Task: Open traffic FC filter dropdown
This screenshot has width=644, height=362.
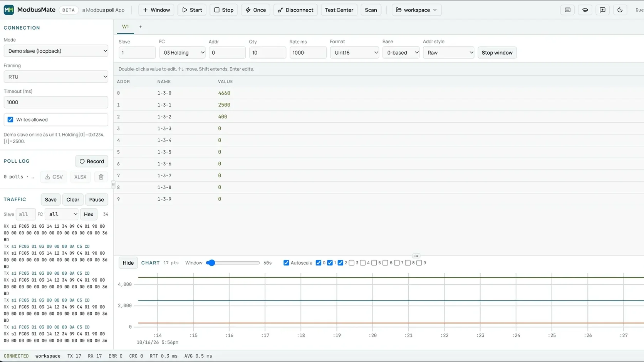Action: point(62,214)
